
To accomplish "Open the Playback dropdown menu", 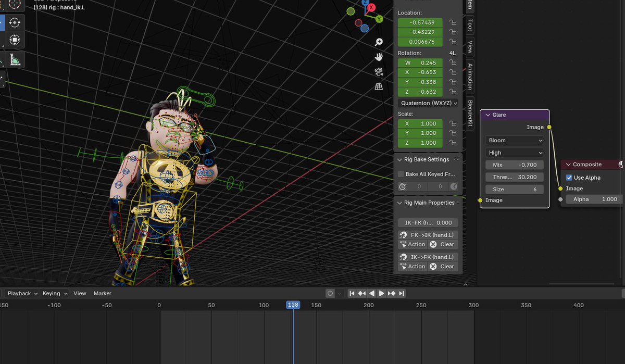I will (x=22, y=293).
